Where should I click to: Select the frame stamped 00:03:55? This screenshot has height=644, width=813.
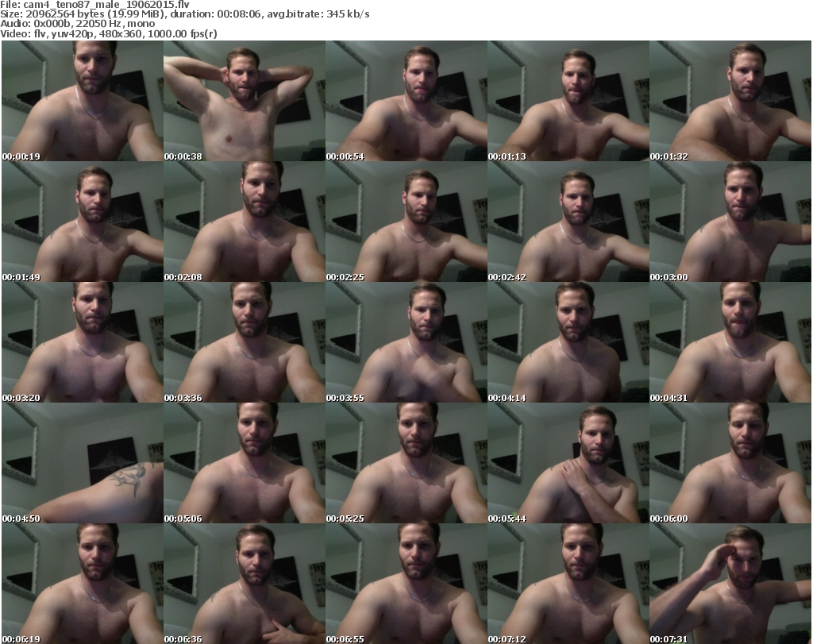coord(406,342)
